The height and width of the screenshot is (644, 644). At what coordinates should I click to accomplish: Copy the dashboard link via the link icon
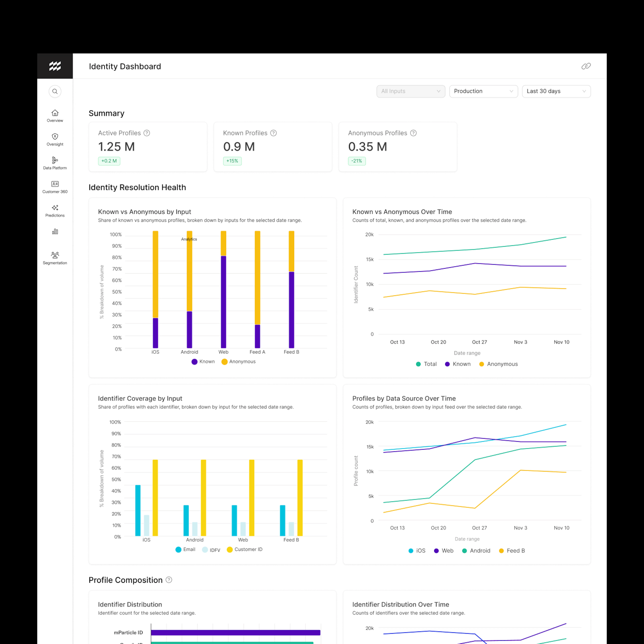586,66
